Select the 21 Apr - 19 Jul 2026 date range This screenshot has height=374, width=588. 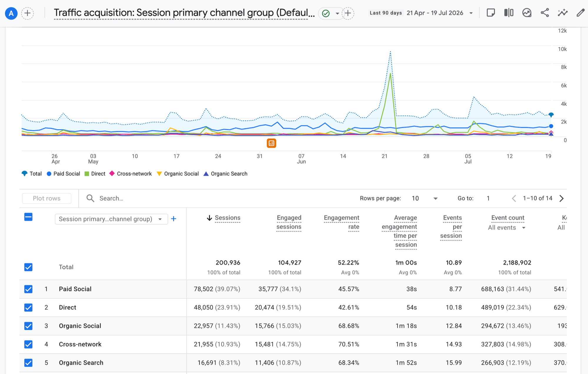click(435, 13)
